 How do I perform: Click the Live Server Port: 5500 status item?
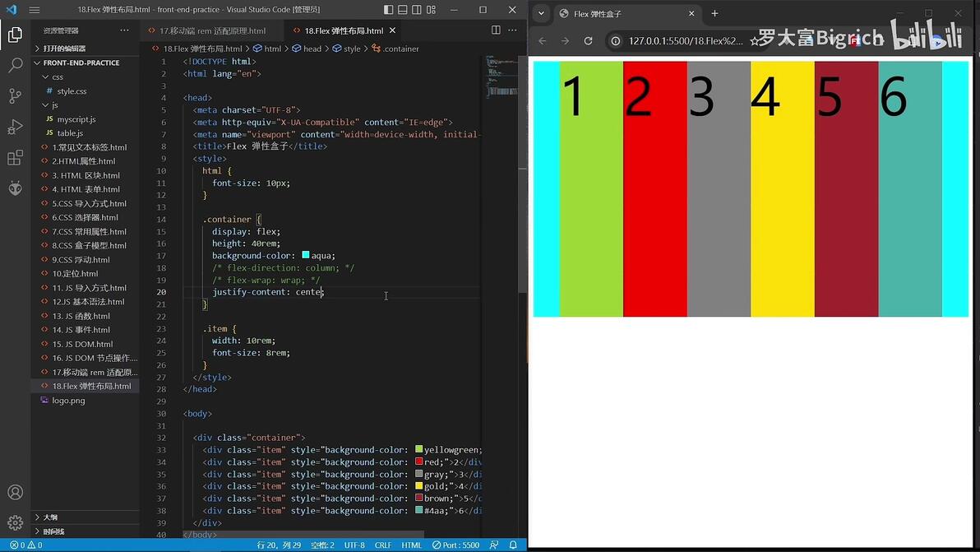point(455,545)
